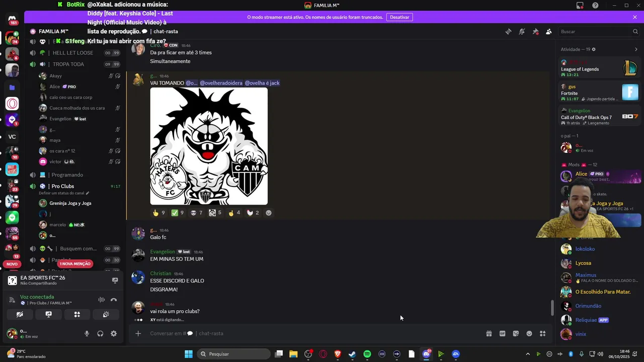Open Call of Duty Black Ops 7 activity
The width and height of the screenshot is (644, 362).
pyautogui.click(x=600, y=117)
